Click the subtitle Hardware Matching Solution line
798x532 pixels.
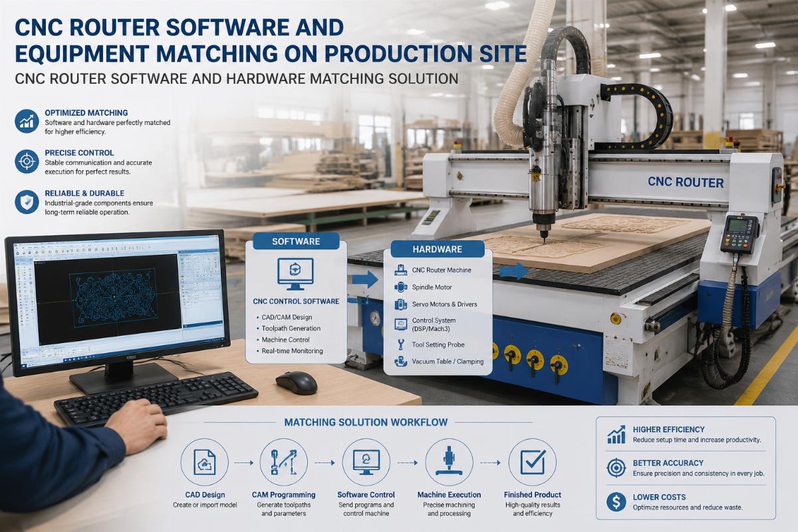pyautogui.click(x=237, y=78)
